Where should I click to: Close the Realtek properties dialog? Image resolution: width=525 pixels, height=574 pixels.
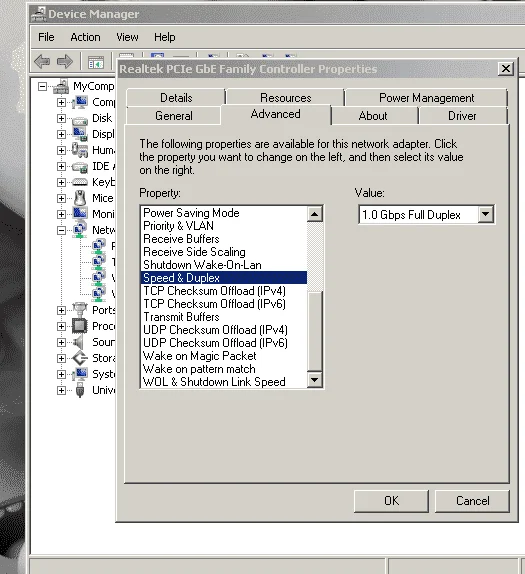coord(506,68)
